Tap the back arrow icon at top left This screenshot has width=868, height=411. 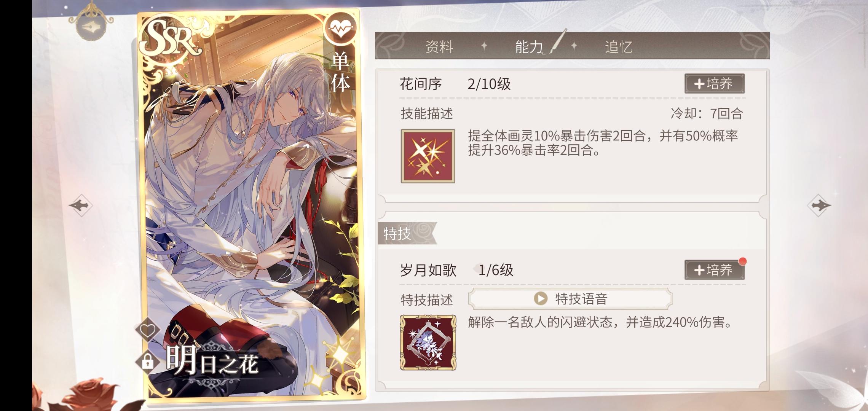point(92,24)
